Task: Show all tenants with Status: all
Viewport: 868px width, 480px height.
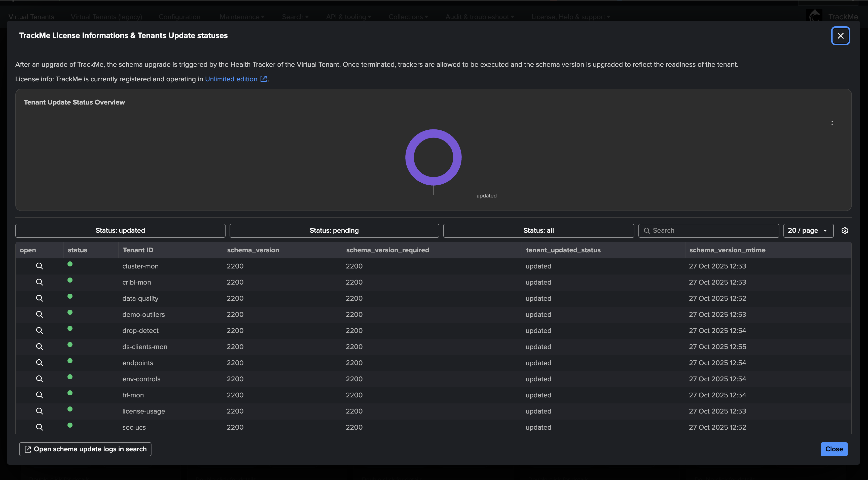Action: coord(538,231)
